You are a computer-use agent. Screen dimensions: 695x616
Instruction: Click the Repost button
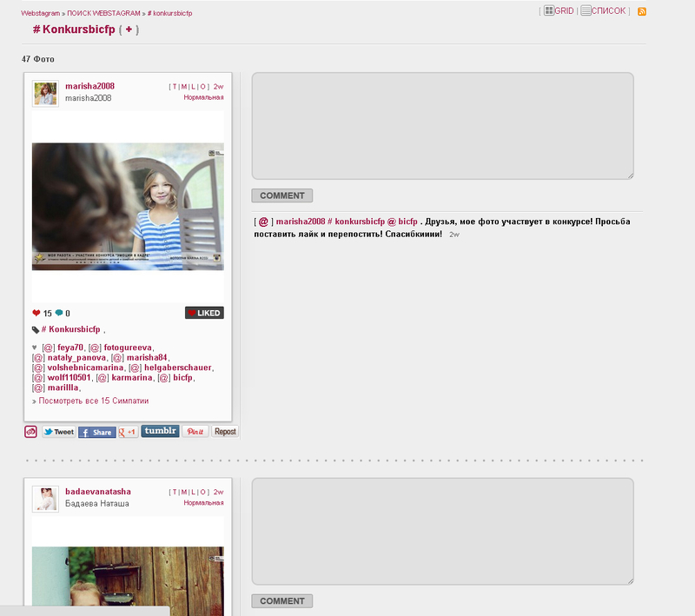(225, 432)
